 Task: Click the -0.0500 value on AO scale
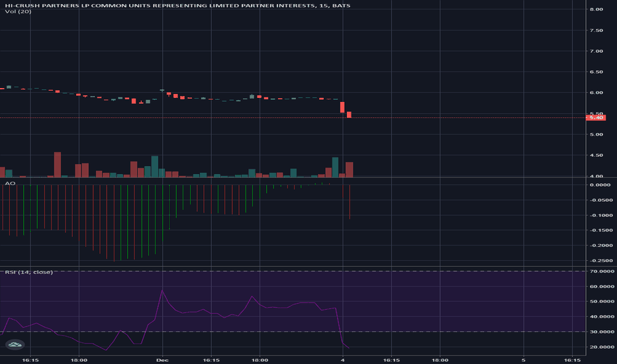point(601,201)
